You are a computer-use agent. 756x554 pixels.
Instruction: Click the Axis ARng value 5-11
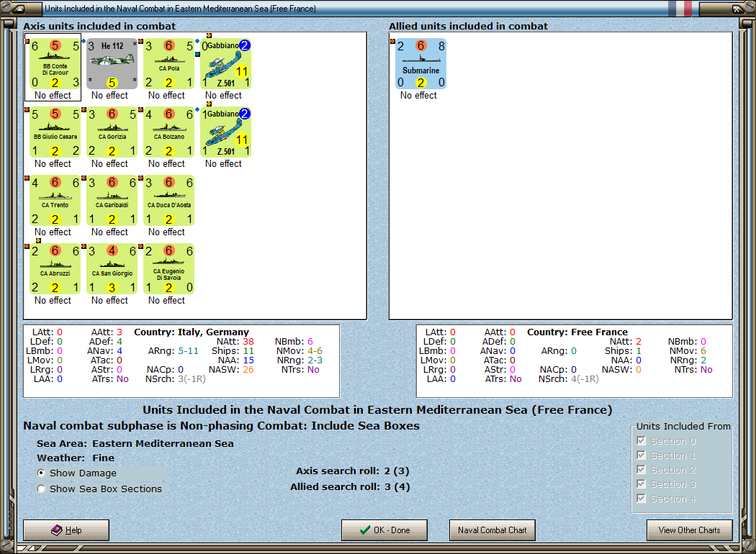(188, 350)
